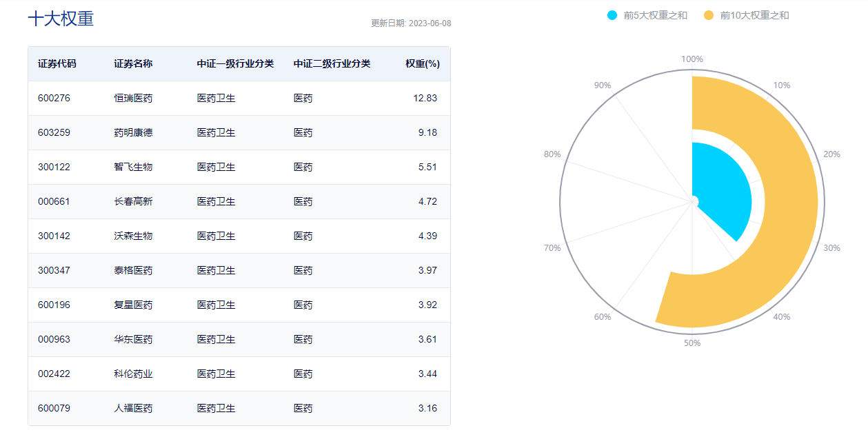Viewport: 868px width, 448px height.
Task: Click the 40% axis label on chart
Action: click(x=782, y=317)
